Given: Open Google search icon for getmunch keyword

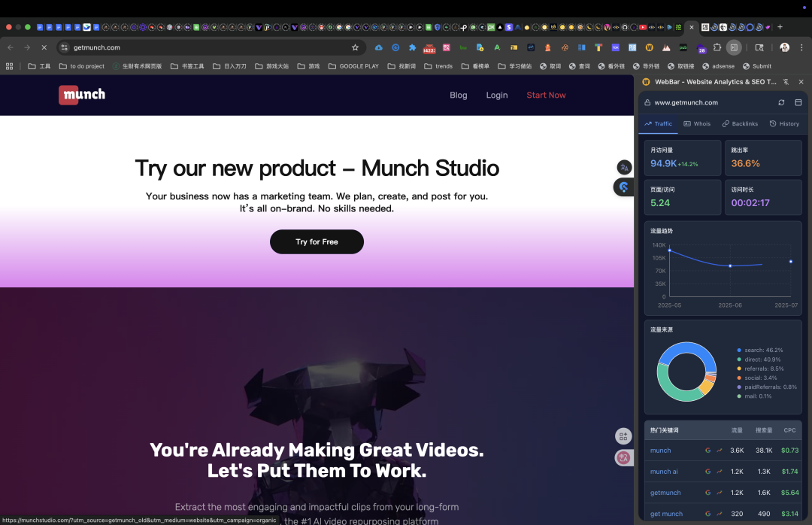Looking at the screenshot, I should (x=707, y=493).
